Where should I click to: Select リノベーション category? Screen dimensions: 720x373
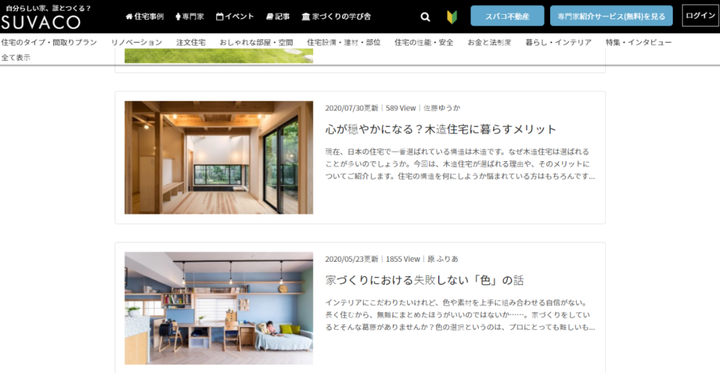(136, 42)
